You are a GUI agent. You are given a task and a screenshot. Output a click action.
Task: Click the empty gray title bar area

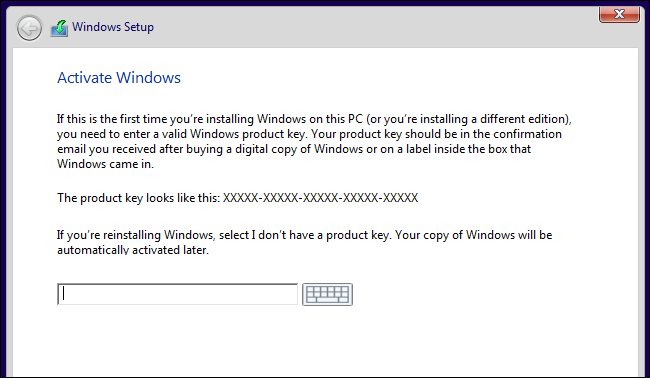coord(373,27)
